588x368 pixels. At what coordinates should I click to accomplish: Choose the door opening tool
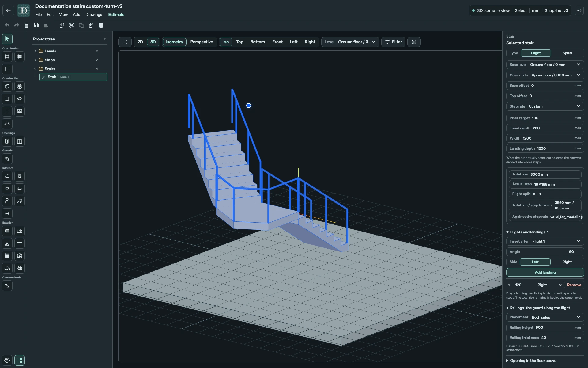(x=7, y=141)
